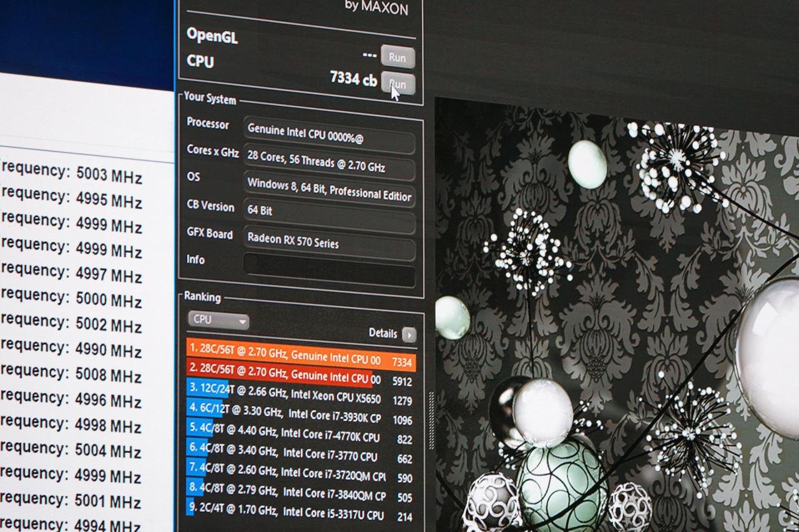Viewport: 799px width, 532px height.
Task: Click the 5004 MHz frequency line in left window
Action: click(71, 449)
